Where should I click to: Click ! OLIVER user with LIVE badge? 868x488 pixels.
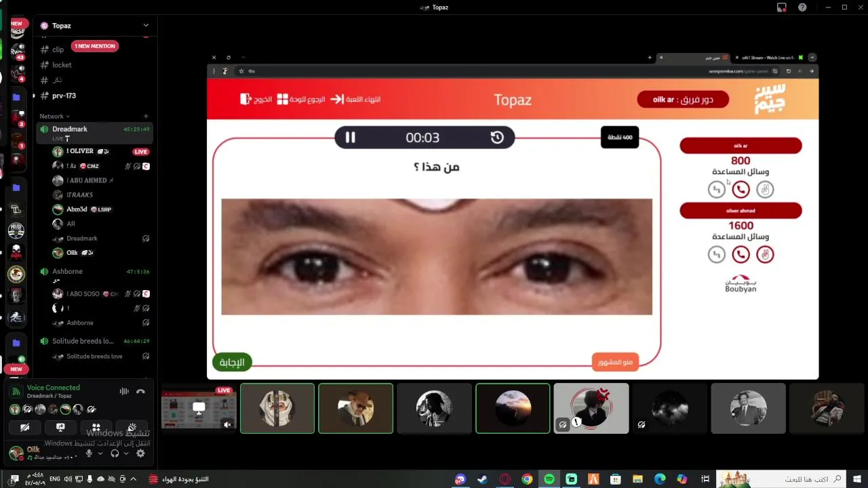pyautogui.click(x=101, y=151)
